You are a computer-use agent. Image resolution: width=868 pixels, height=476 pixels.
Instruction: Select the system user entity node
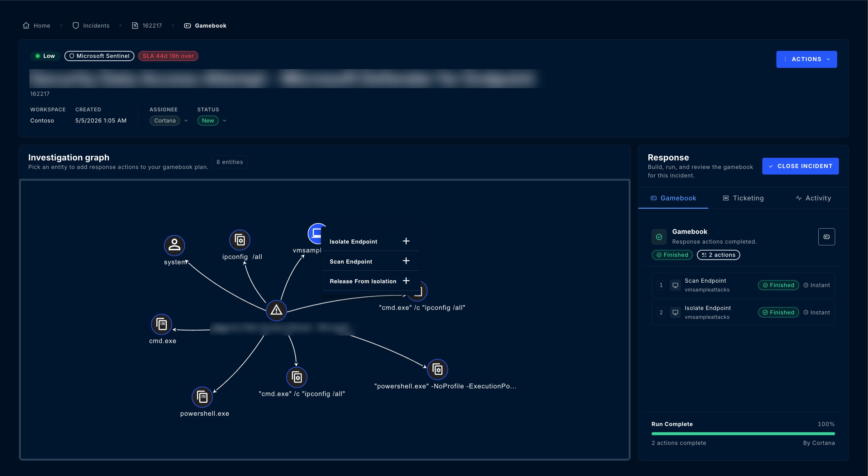pyautogui.click(x=174, y=245)
